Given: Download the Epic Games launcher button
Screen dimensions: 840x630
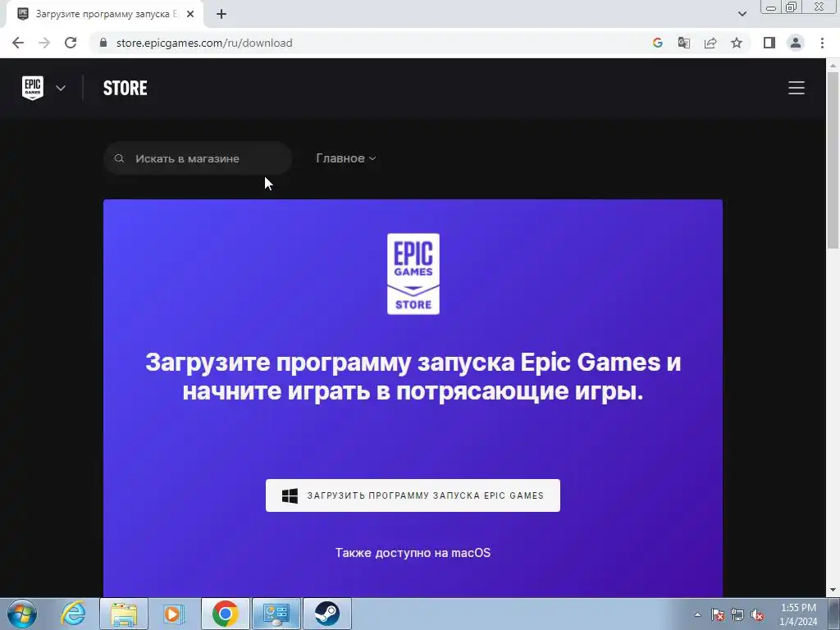Looking at the screenshot, I should click(413, 495).
